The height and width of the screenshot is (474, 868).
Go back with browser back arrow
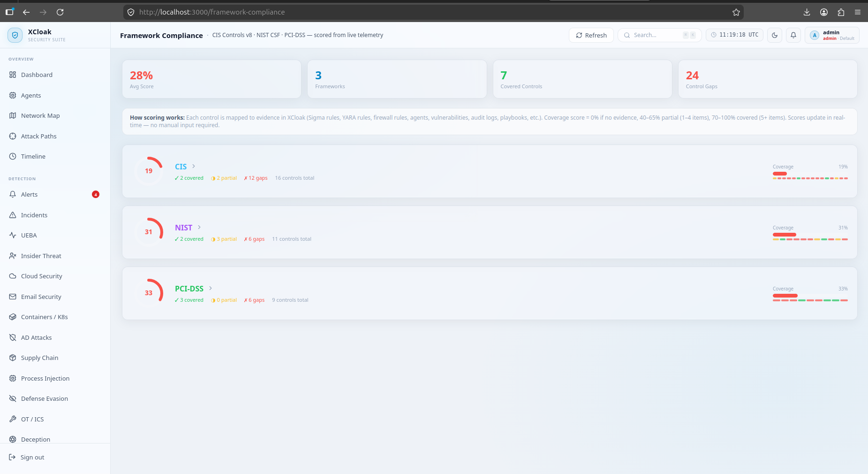pos(26,12)
